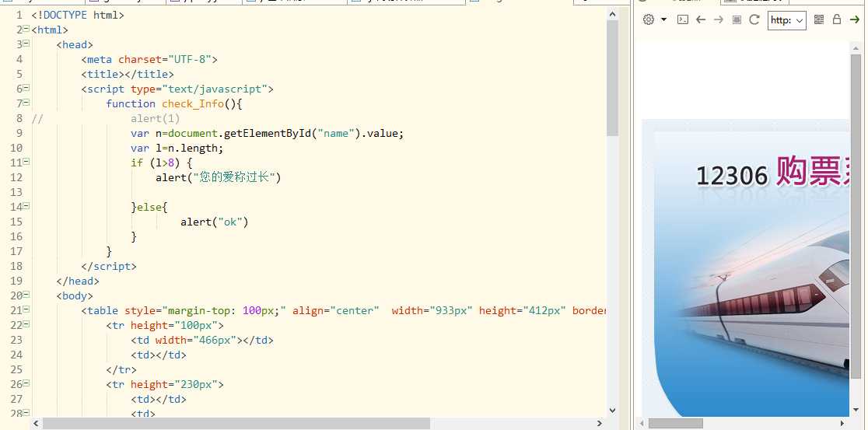Click the commented alert(1) line

156,118
